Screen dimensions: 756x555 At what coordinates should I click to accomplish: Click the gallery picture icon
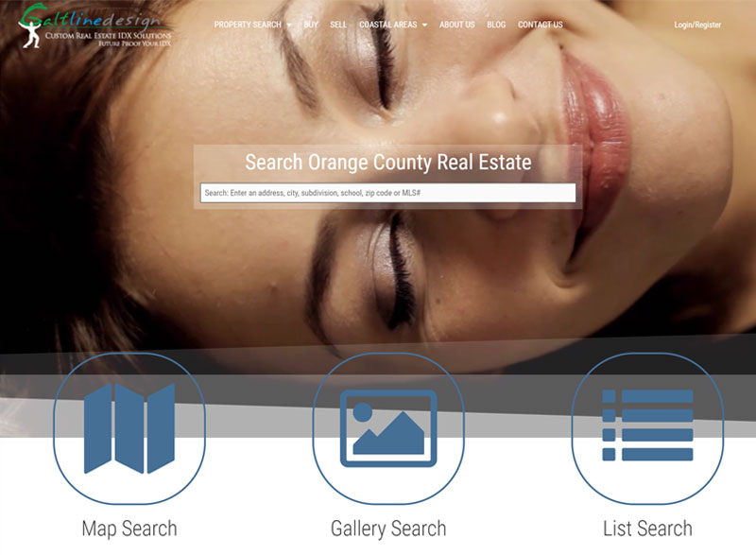click(x=388, y=428)
